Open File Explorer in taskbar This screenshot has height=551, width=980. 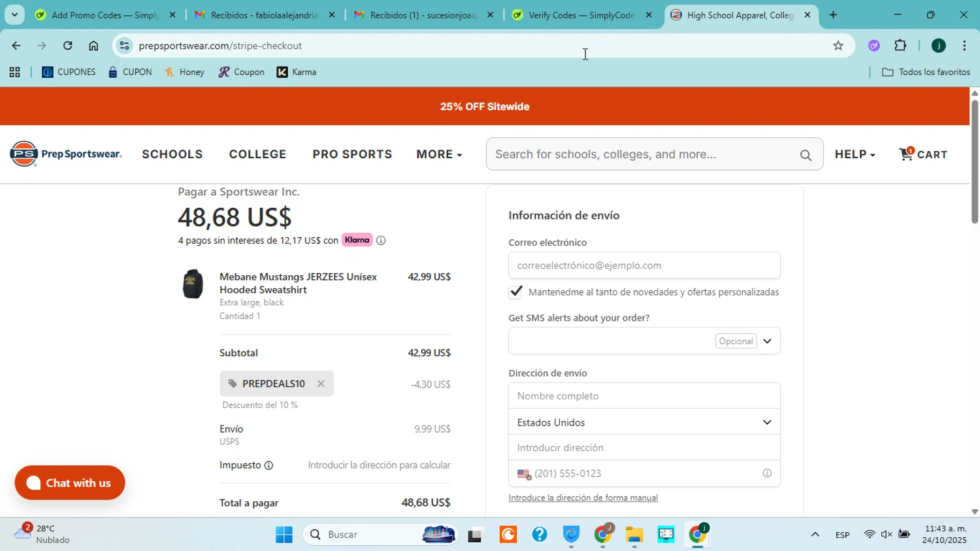click(x=634, y=535)
